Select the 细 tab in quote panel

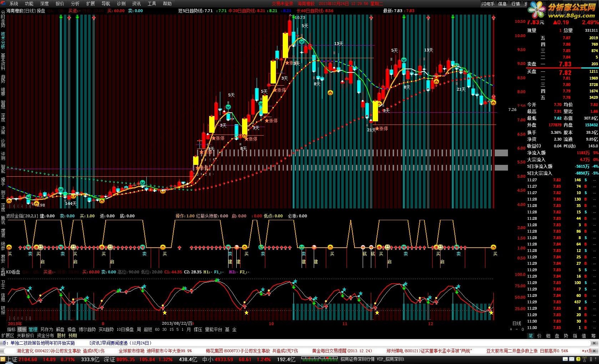click(x=548, y=335)
